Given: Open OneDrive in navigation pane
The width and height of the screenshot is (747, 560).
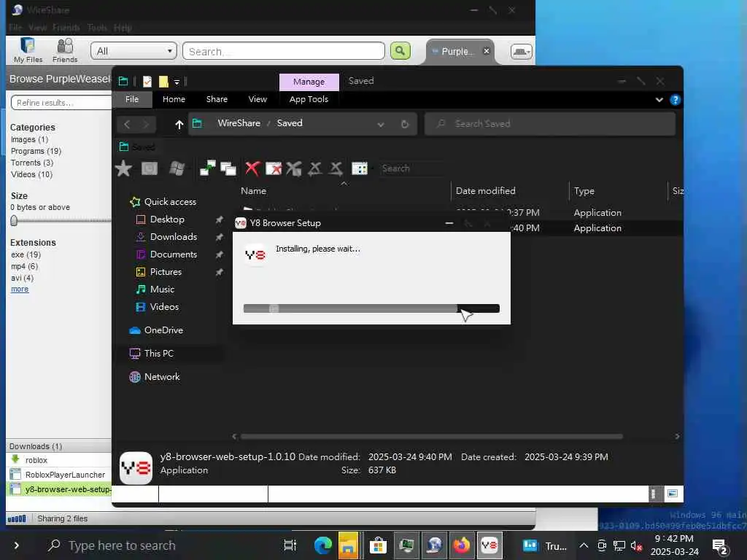Looking at the screenshot, I should (x=163, y=330).
